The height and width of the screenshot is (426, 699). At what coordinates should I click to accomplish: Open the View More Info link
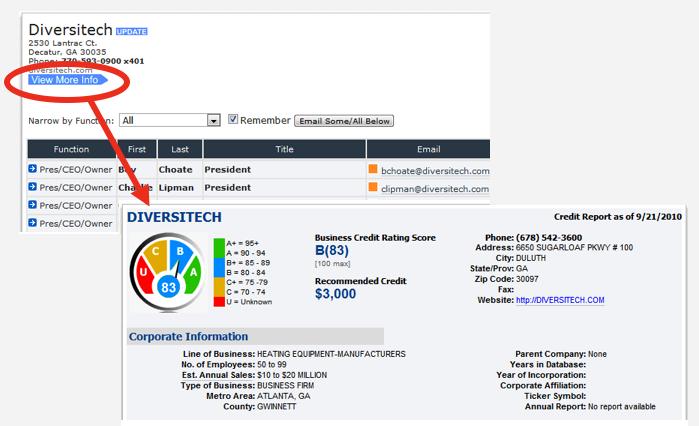coord(68,80)
